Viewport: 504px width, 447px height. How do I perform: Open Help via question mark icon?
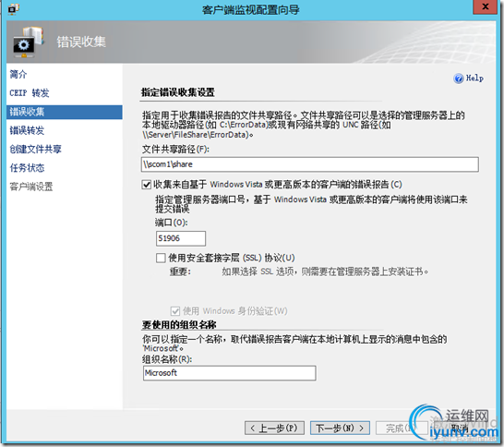tap(458, 79)
